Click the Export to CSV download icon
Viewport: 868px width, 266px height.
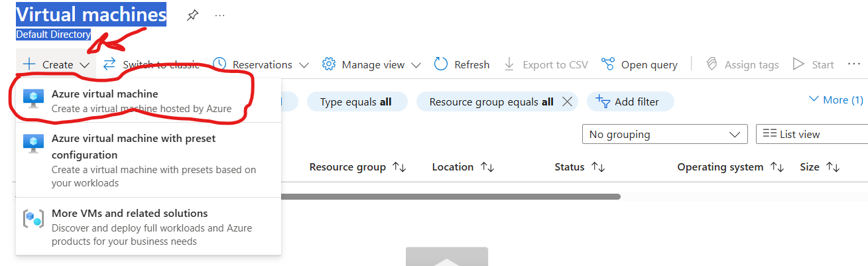(509, 64)
